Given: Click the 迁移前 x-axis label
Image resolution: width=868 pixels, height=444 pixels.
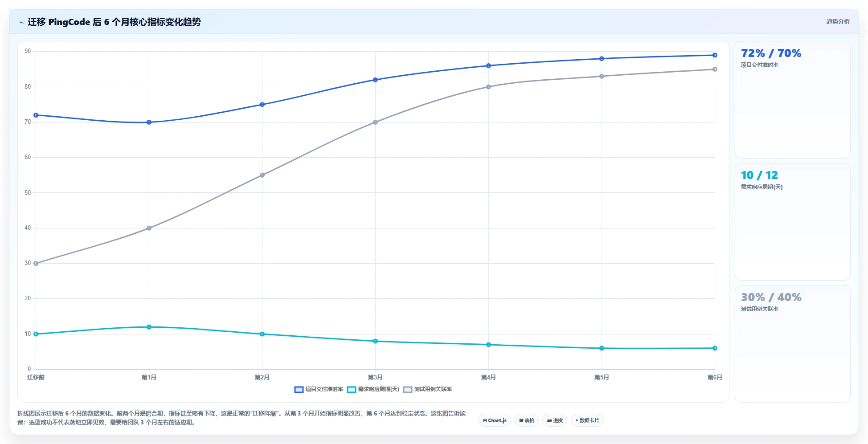Looking at the screenshot, I should (36, 378).
